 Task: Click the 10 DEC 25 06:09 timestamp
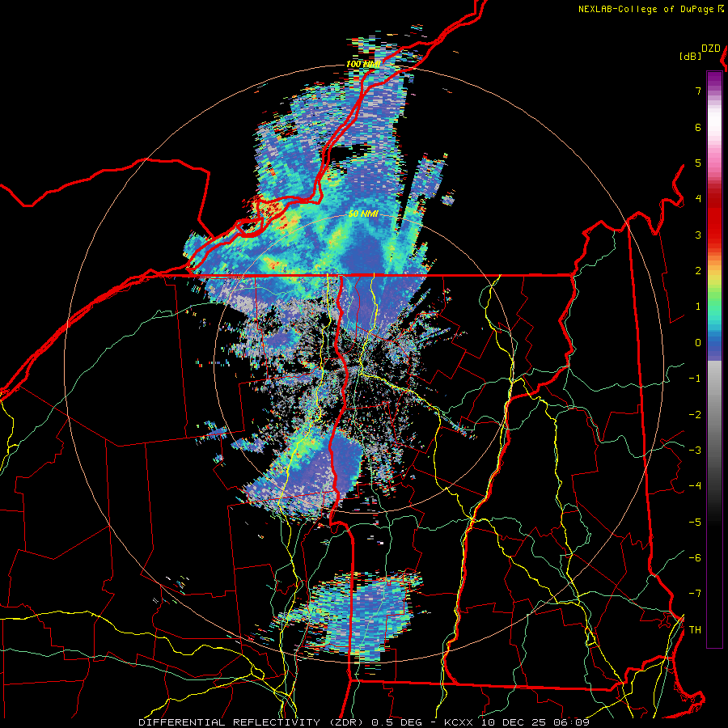tap(535, 722)
